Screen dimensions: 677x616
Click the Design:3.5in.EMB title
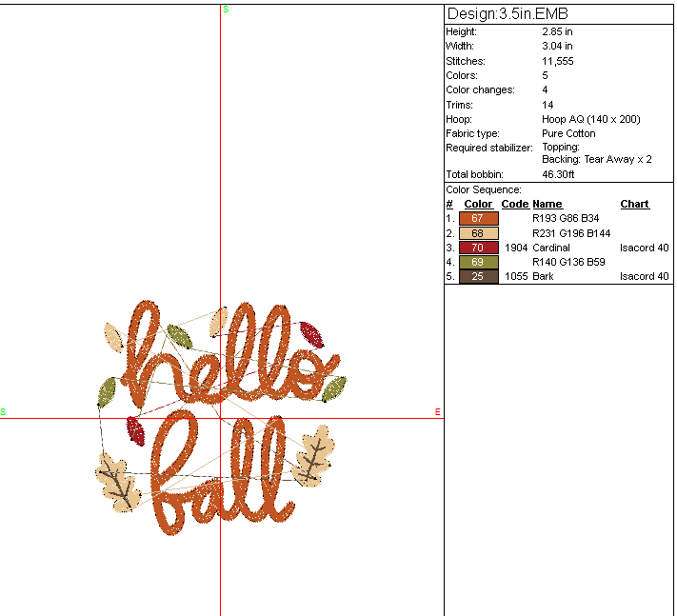tap(508, 14)
